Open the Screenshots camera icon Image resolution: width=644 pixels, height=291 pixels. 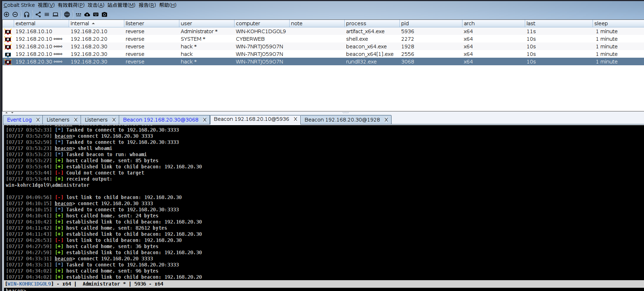click(x=104, y=14)
